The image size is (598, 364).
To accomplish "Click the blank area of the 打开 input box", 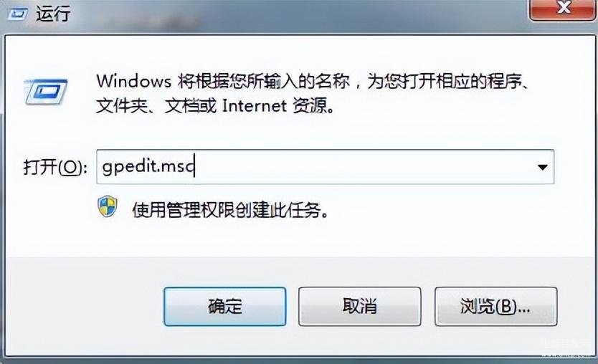I will (362, 167).
